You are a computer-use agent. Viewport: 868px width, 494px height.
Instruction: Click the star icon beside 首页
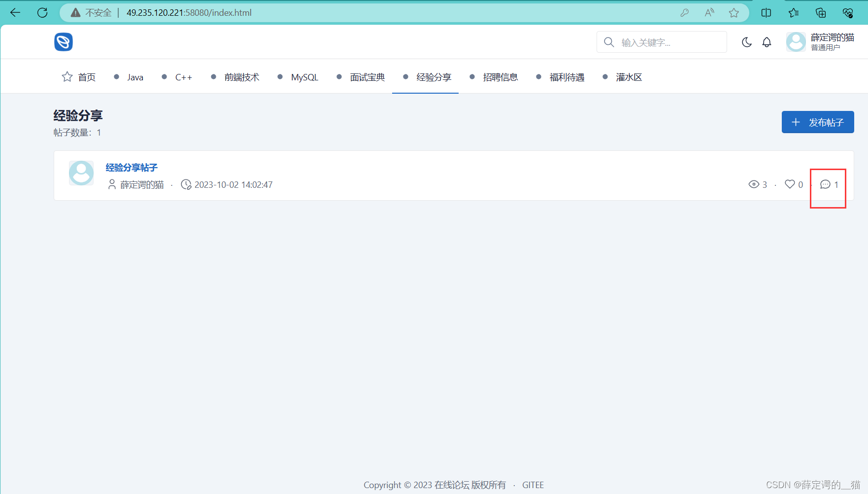(67, 77)
